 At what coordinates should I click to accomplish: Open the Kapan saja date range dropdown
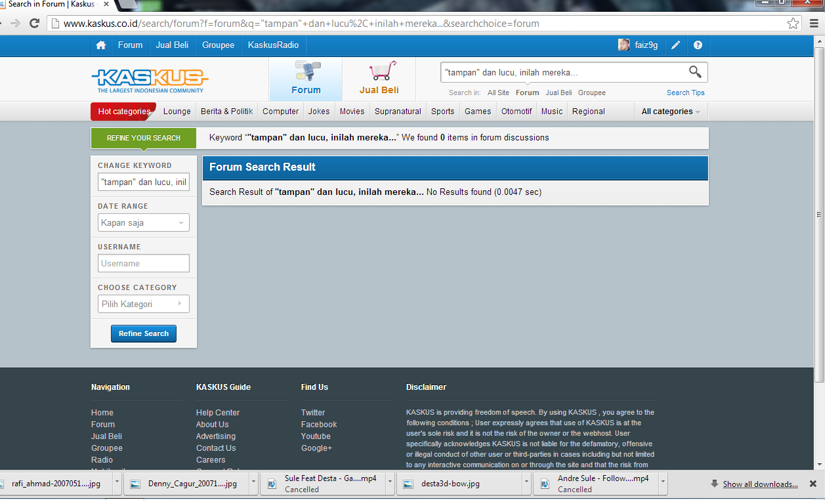(144, 222)
